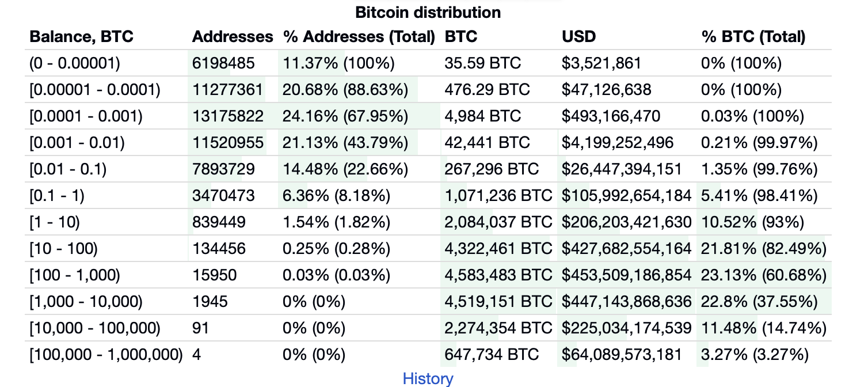The width and height of the screenshot is (868, 387).
Task: Click the "Balance, BTC" column header
Action: click(81, 37)
